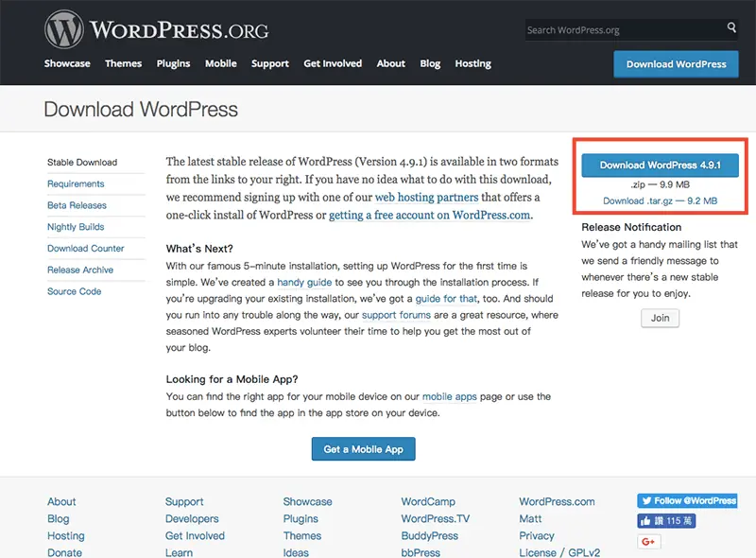
Task: Click the Release Notification heading
Action: pyautogui.click(x=631, y=227)
